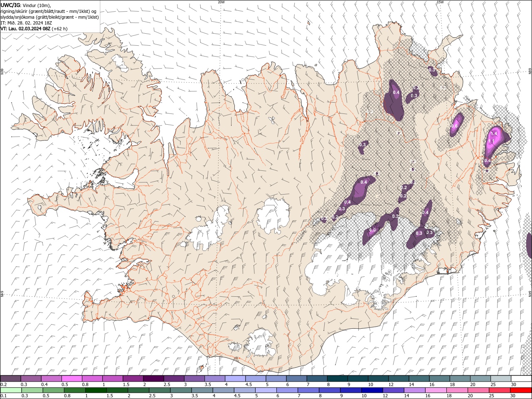Click the '1.1' snowfall value on the map
This screenshot has width=532, height=399.
click(491, 141)
